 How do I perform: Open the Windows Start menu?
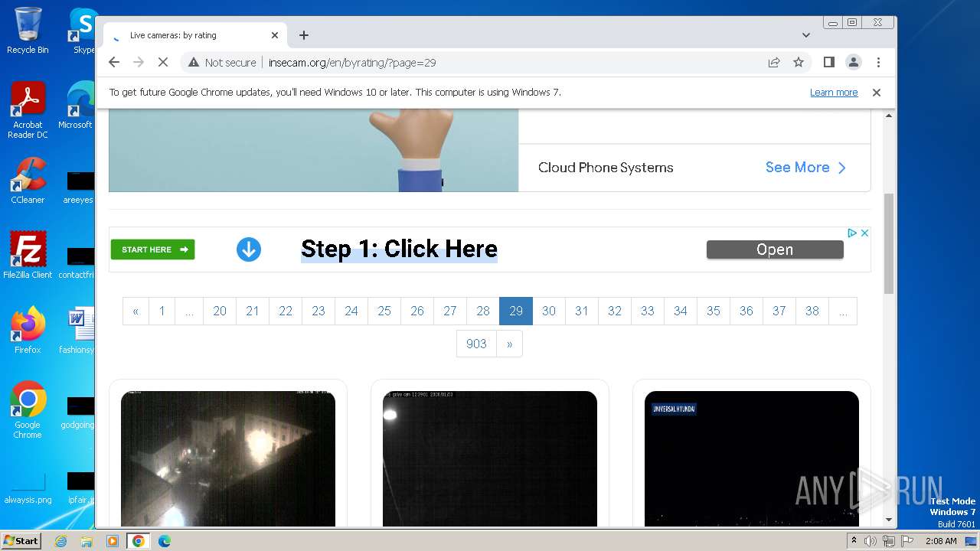click(21, 541)
